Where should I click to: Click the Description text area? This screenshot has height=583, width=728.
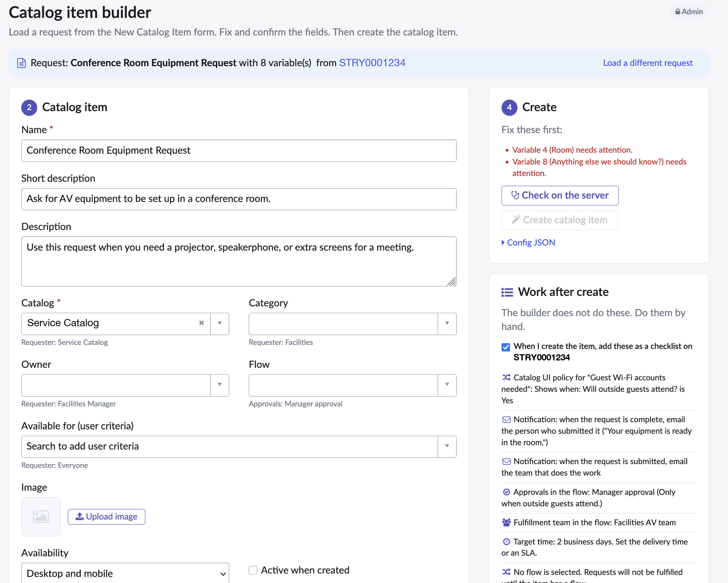pyautogui.click(x=239, y=261)
